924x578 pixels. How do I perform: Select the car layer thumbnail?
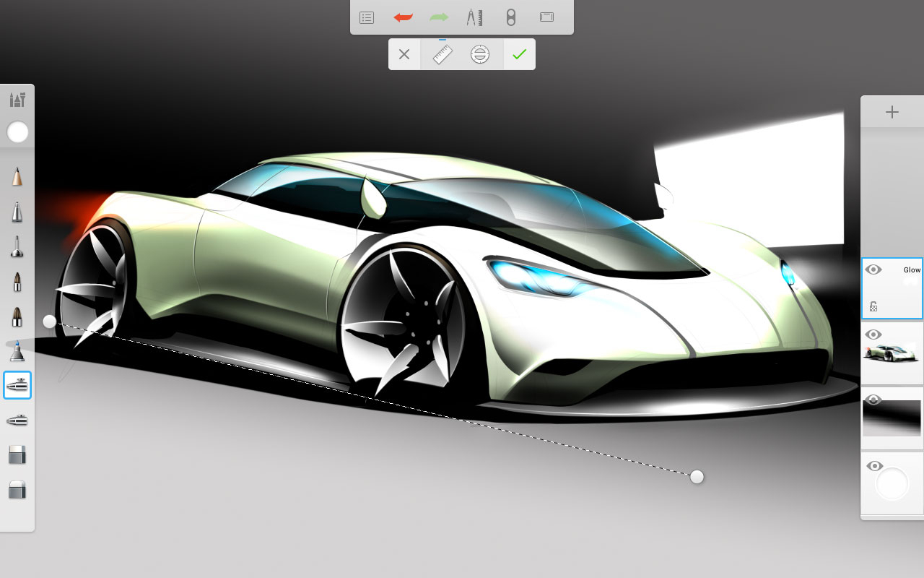[892, 354]
